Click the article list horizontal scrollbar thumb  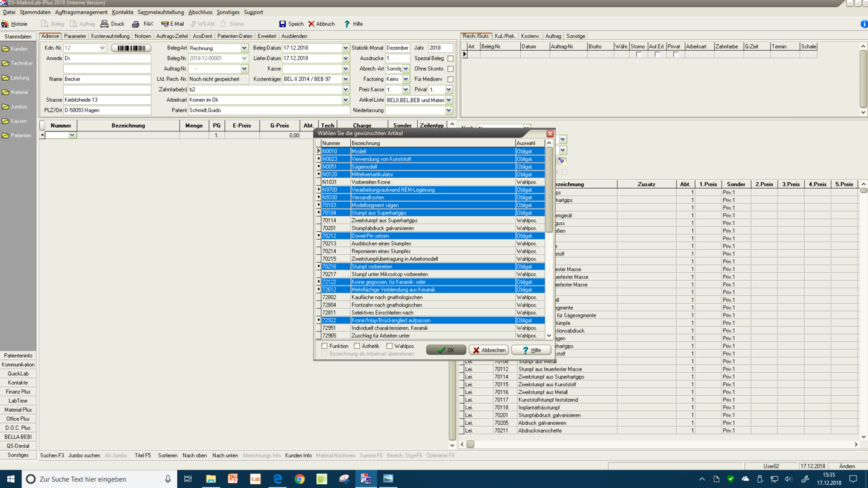[x=470, y=445]
